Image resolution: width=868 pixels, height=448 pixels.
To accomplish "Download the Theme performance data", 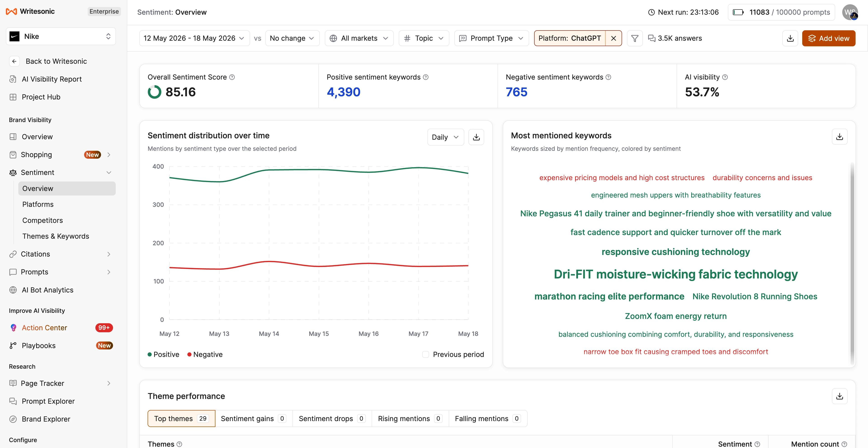I will pos(839,396).
